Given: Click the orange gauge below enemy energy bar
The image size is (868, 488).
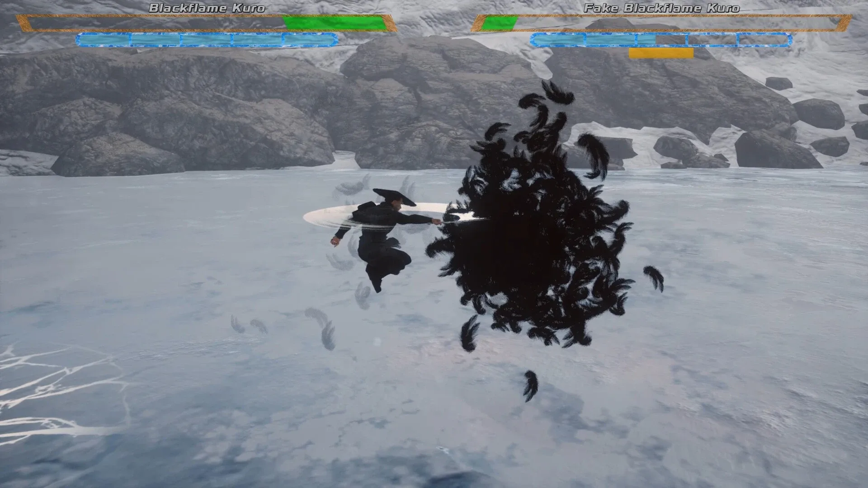Looking at the screenshot, I should 660,53.
